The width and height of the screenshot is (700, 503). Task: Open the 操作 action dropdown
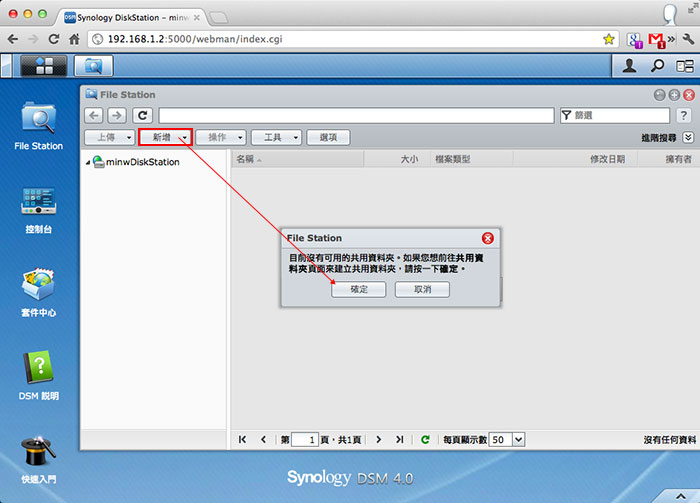pos(221,137)
